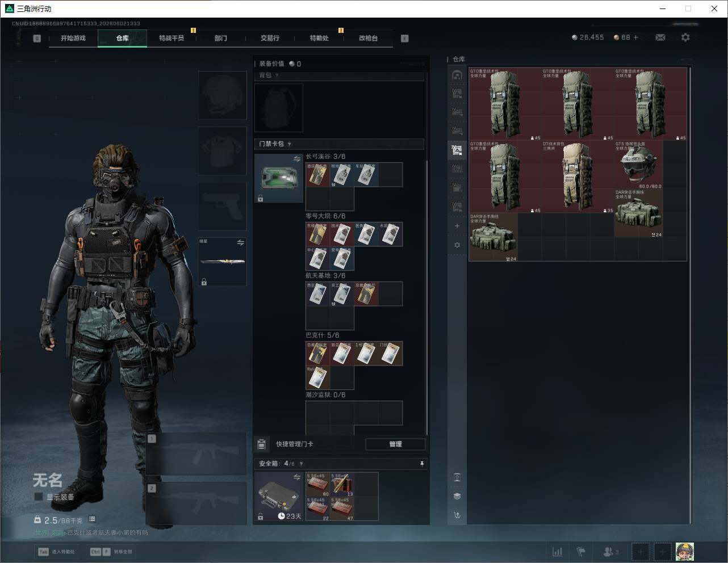Viewport: 728px width, 563px height.
Task: Open statistics bar chart icon
Action: click(558, 552)
